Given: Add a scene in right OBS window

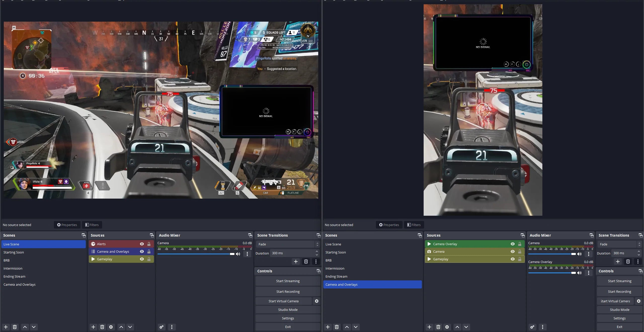Looking at the screenshot, I should [x=328, y=327].
